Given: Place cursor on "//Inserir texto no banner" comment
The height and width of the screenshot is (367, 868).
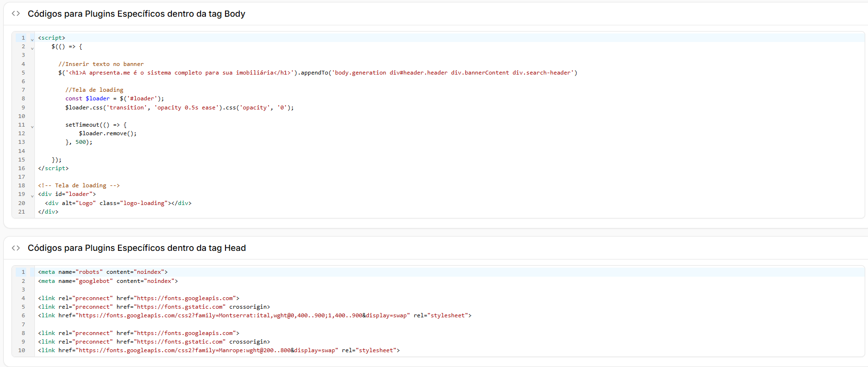Looking at the screenshot, I should pos(101,64).
